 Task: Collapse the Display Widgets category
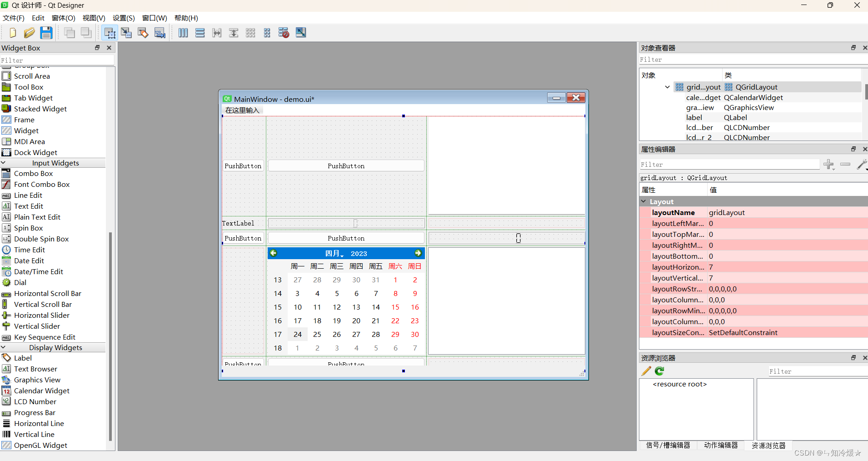tap(4, 347)
